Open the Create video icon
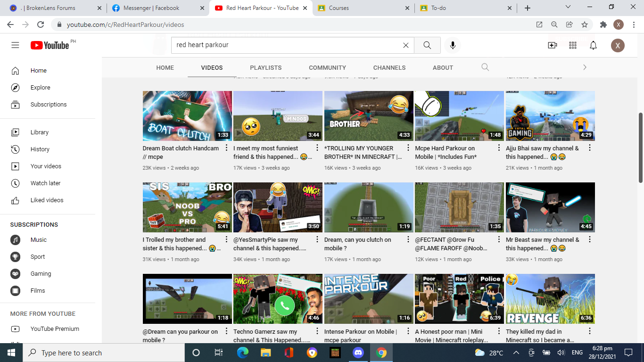This screenshot has width=644, height=362. point(552,45)
